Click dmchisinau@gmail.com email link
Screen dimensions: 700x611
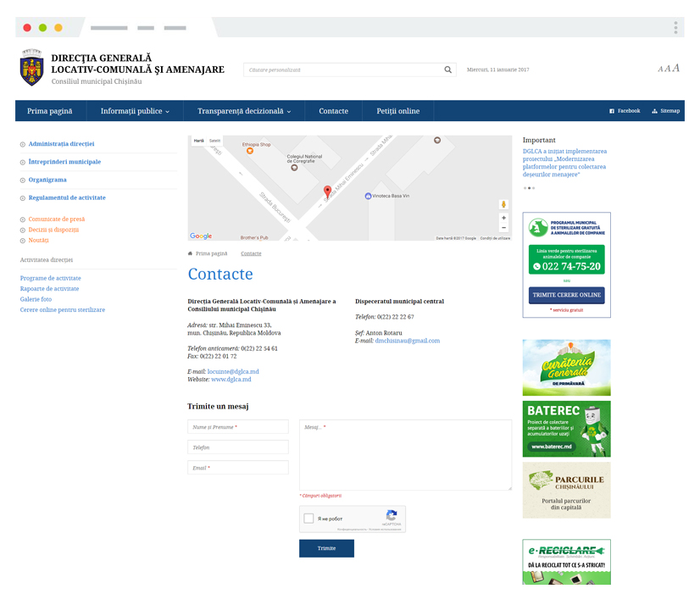408,341
